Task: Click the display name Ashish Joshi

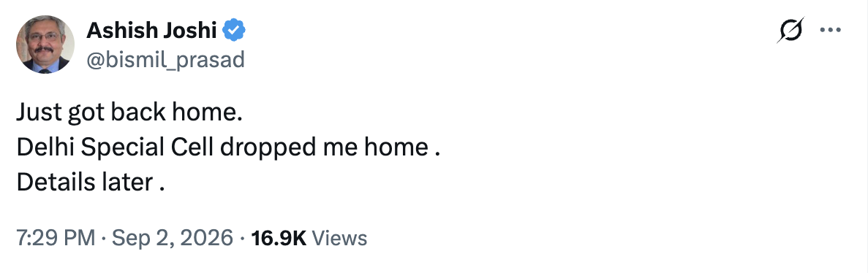Action: [x=151, y=31]
